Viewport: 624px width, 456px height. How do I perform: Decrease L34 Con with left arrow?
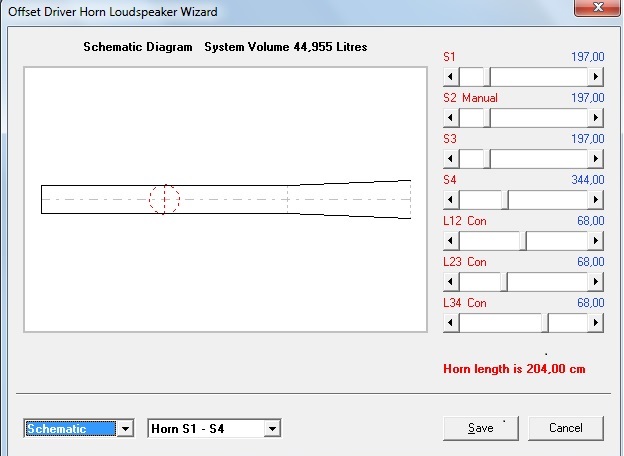tap(451, 322)
